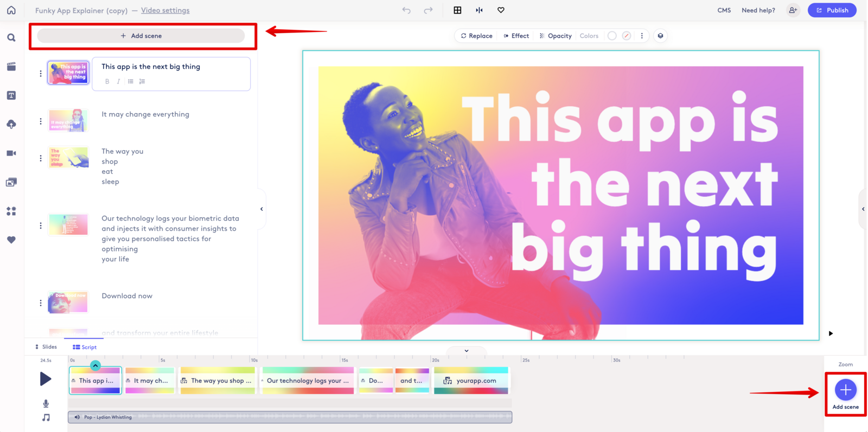Insert a numbered list in scene text

pyautogui.click(x=142, y=81)
